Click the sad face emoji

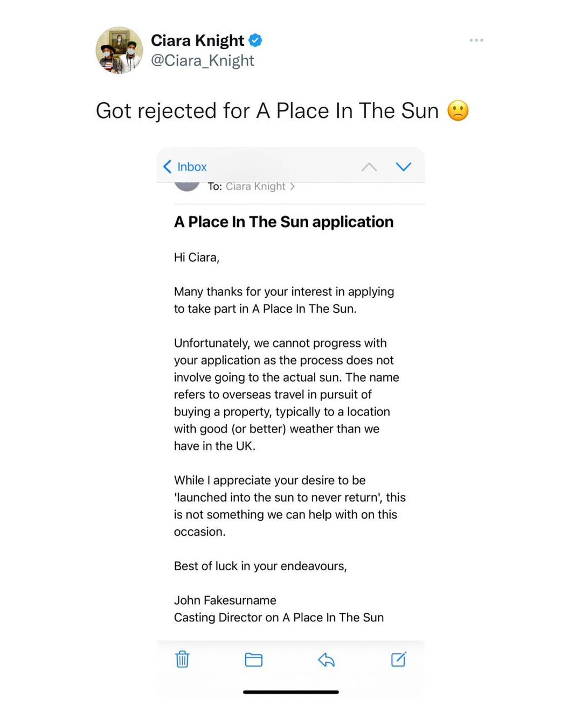[x=458, y=111]
